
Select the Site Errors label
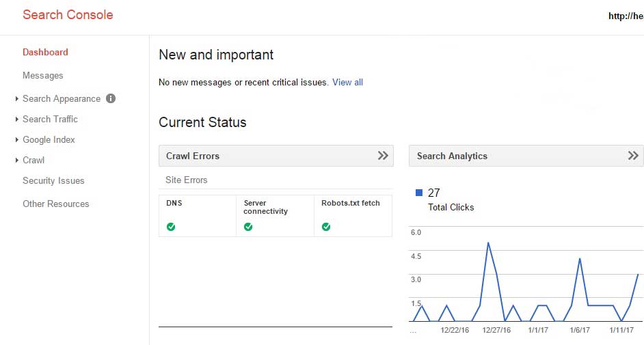(x=186, y=180)
